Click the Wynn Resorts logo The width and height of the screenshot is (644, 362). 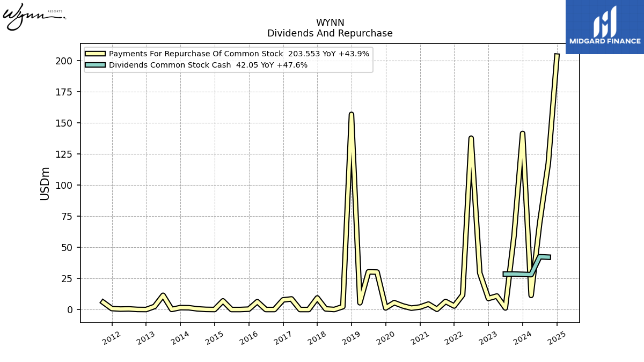(34, 17)
